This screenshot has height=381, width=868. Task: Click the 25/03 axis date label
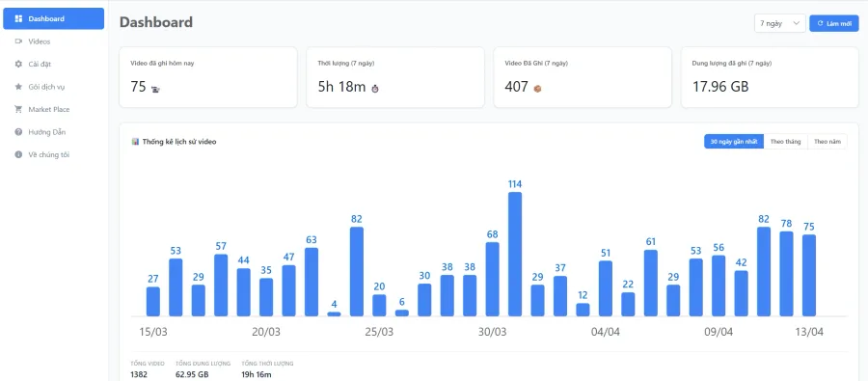(379, 332)
